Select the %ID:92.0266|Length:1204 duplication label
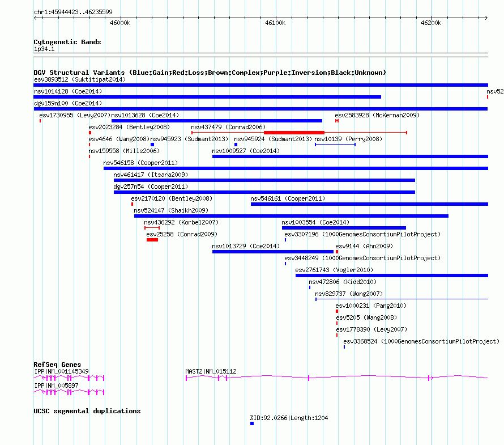This screenshot has height=445, width=504. (x=289, y=418)
